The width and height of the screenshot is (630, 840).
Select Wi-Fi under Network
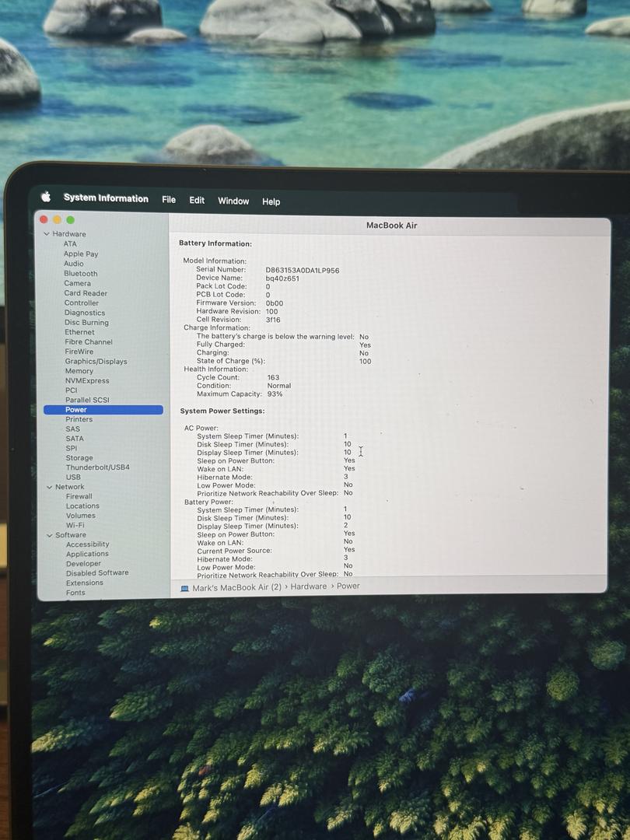pyautogui.click(x=75, y=526)
